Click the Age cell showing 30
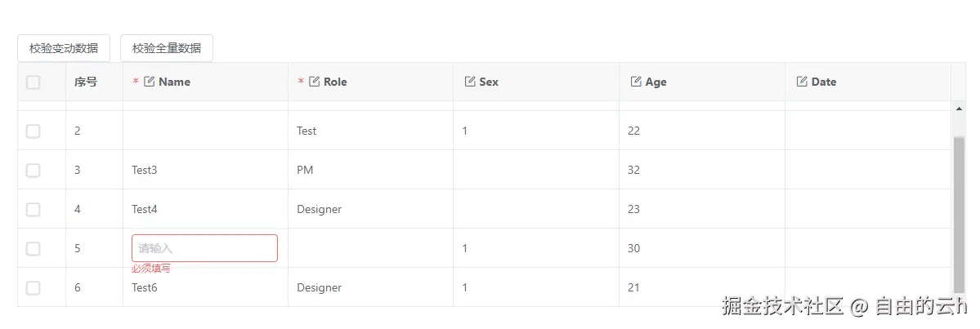This screenshot has width=980, height=329. point(634,248)
